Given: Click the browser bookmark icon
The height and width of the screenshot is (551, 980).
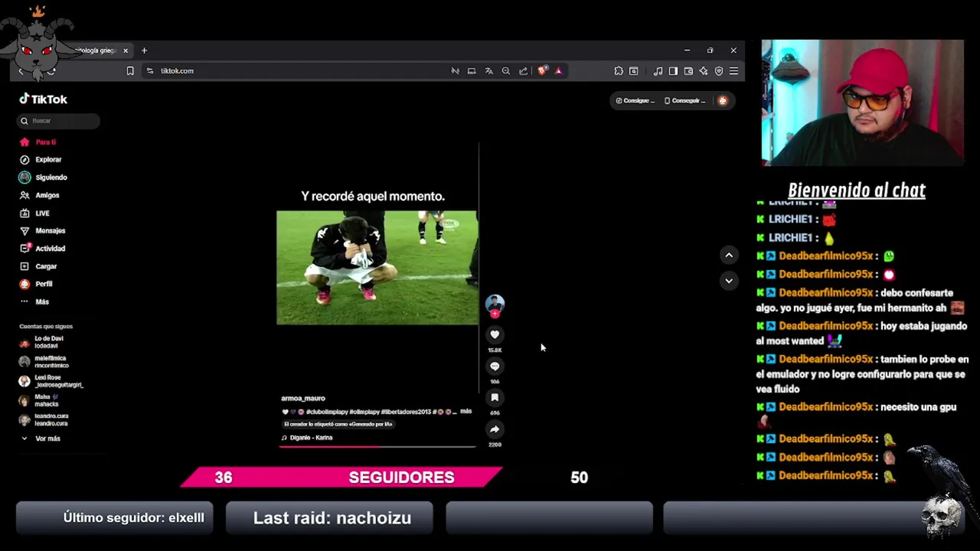Looking at the screenshot, I should (x=130, y=71).
